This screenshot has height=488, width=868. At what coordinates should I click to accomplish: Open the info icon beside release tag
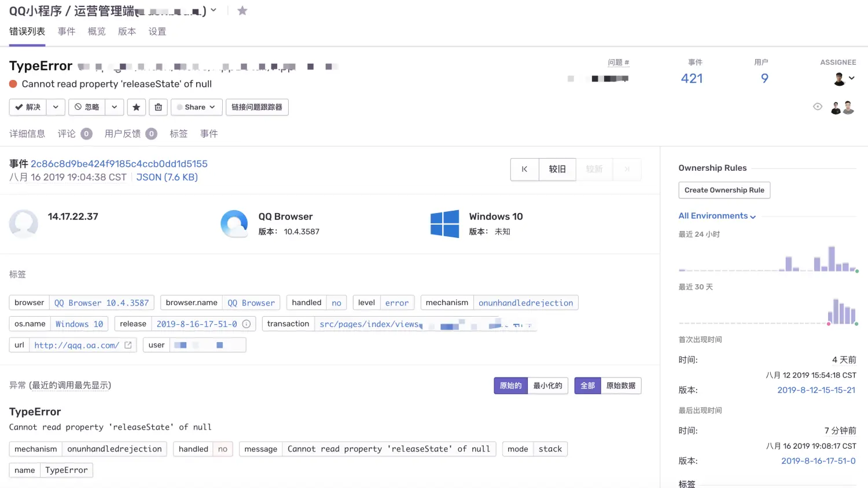pyautogui.click(x=246, y=324)
